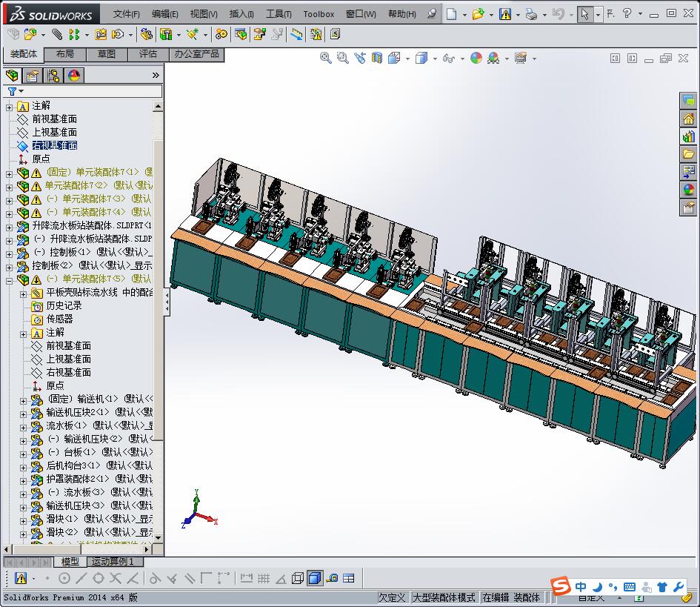This screenshot has height=607, width=700.
Task: Click the Edit Appearance sphere icon
Action: [x=476, y=58]
